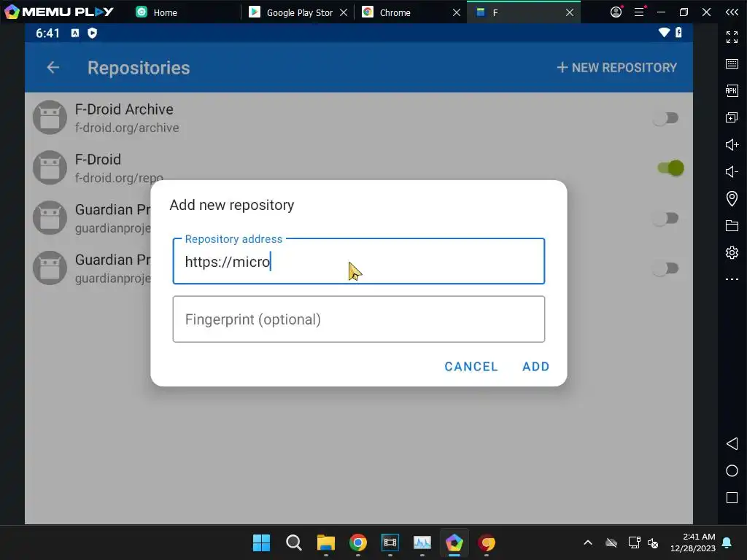Close the Google Play Store tab
Screen dimensions: 747x560
click(x=344, y=12)
